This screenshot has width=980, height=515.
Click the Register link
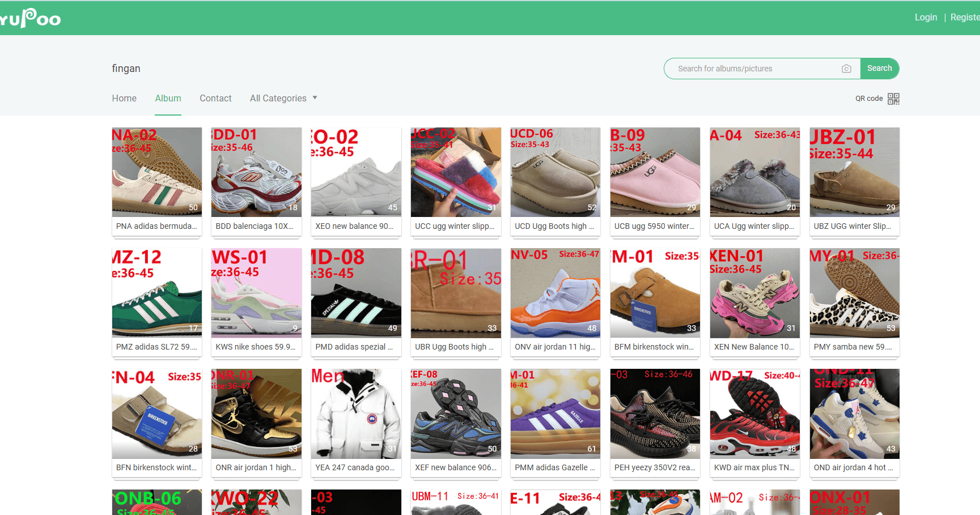(965, 18)
